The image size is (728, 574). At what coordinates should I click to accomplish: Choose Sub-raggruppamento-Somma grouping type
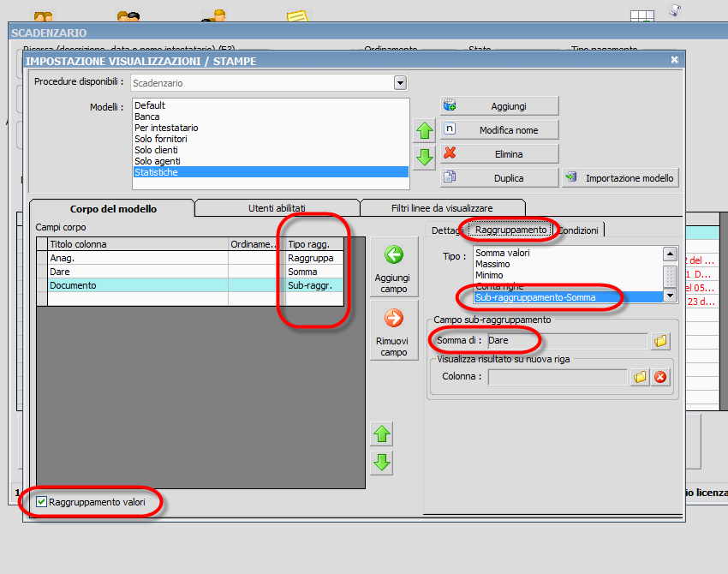pos(569,297)
